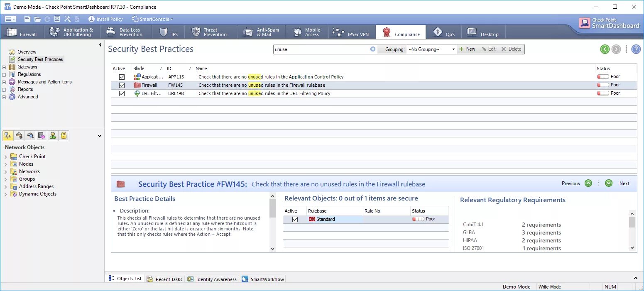This screenshot has width=644, height=291.
Task: Click the Save diskette icon
Action: pyautogui.click(x=27, y=19)
